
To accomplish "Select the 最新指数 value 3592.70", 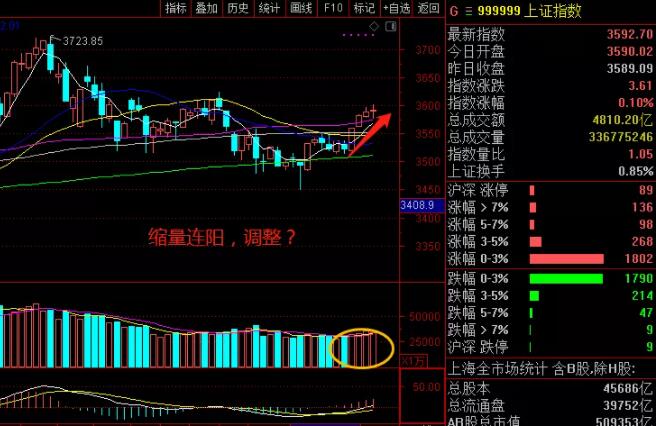I will click(x=630, y=34).
